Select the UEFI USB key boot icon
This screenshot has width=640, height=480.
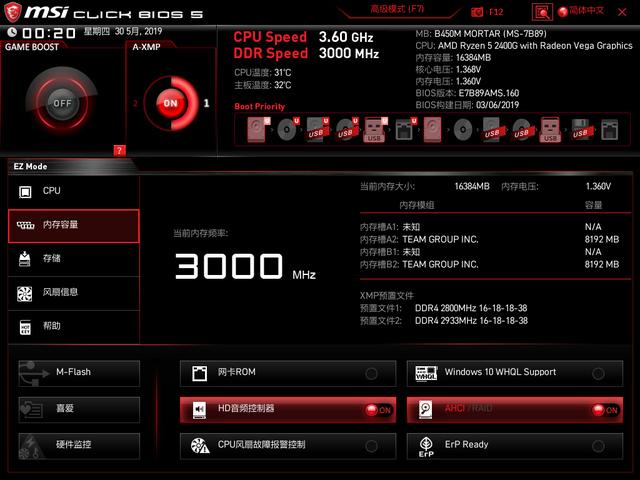(375, 130)
